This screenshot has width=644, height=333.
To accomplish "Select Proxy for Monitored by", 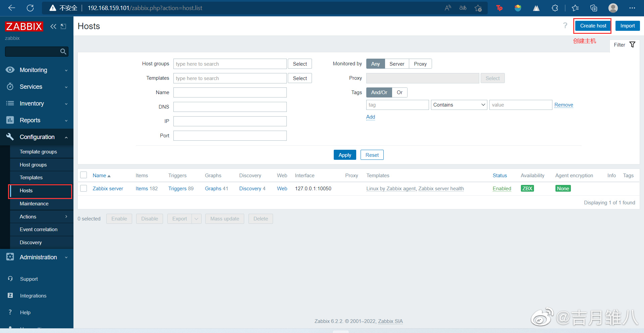I will (x=420, y=64).
